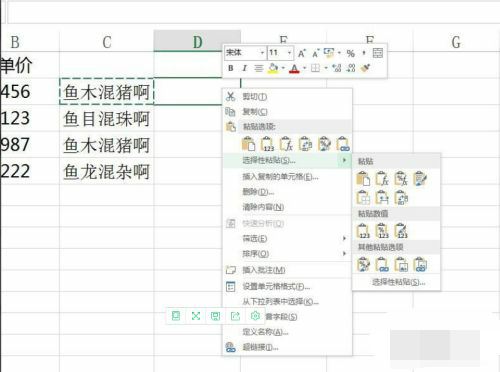Viewport: 500px width, 372px height.
Task: Select cell containing 鱼龙混杂啊
Action: point(107,171)
